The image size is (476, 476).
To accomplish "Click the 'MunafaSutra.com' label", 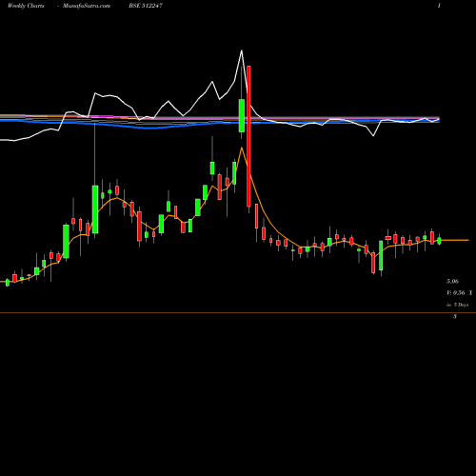I will click(x=87, y=6).
